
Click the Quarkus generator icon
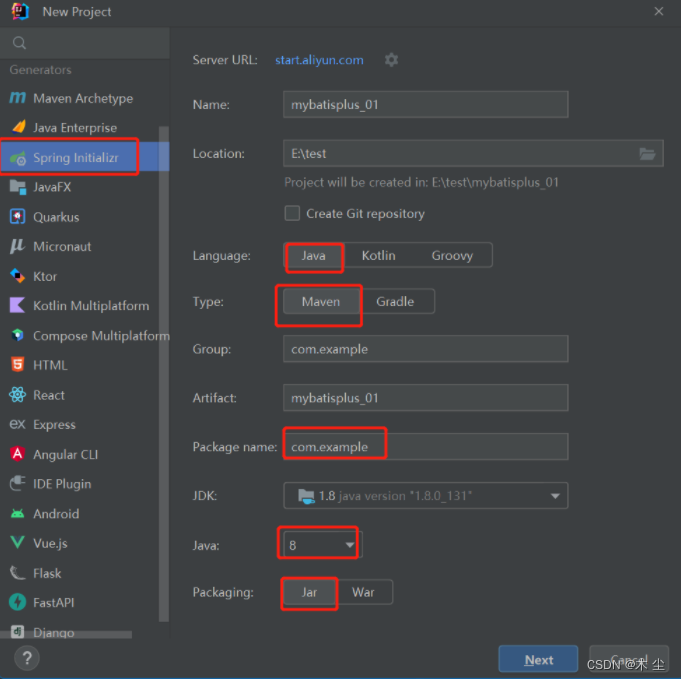click(x=17, y=216)
